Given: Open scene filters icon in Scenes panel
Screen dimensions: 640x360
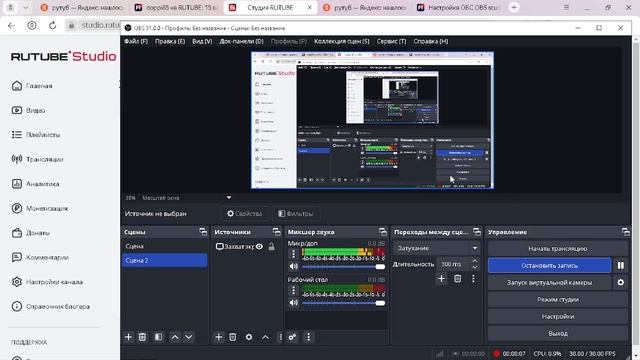Looking at the screenshot, I should (x=158, y=337).
